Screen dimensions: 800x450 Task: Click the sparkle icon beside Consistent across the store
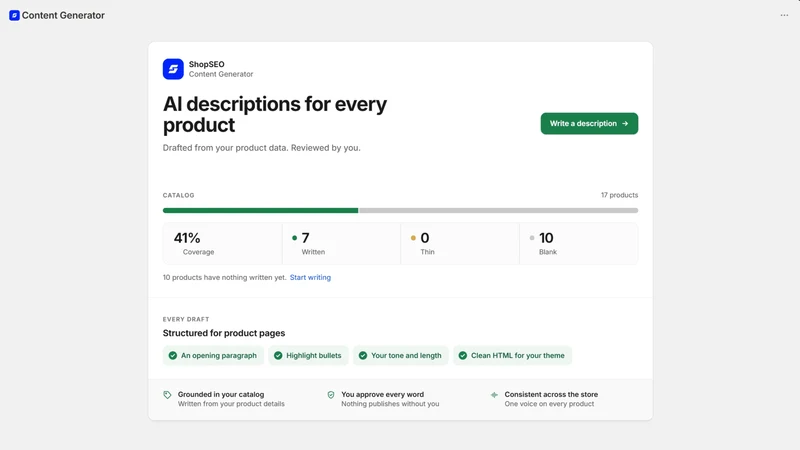pyautogui.click(x=494, y=395)
